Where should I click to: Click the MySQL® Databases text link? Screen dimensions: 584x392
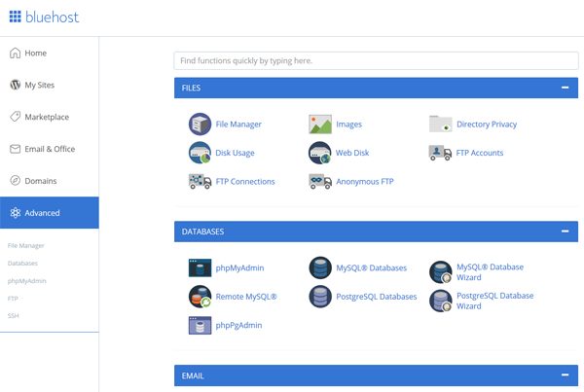tap(372, 268)
